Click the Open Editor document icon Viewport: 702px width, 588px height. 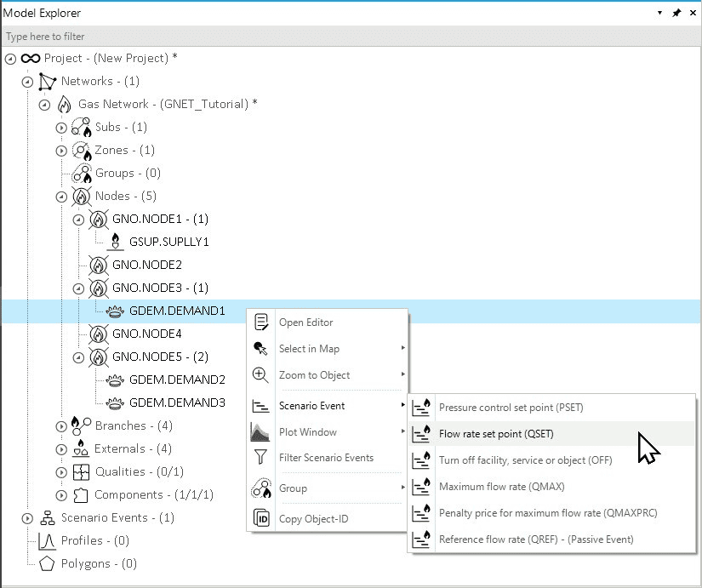tap(261, 323)
